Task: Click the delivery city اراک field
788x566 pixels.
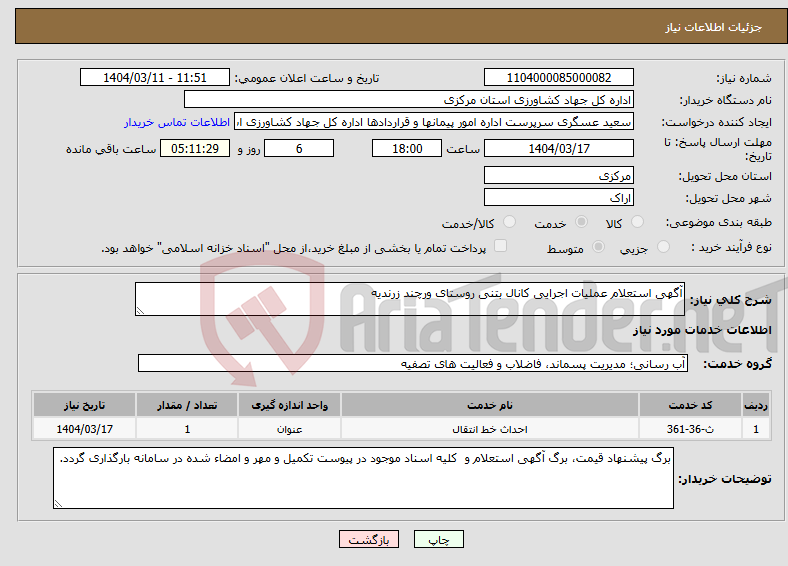Action: tap(558, 197)
